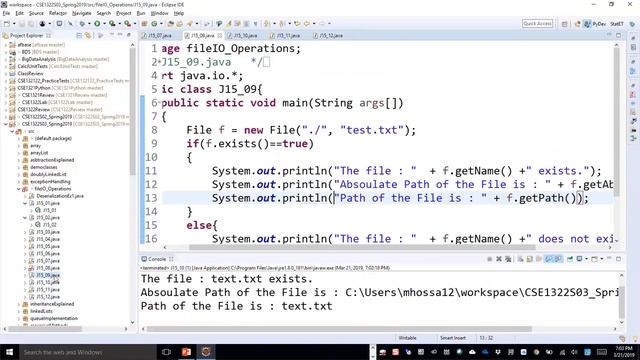Click Pin Console icon
Screen dimensions: 640x360
click(x=570, y=259)
